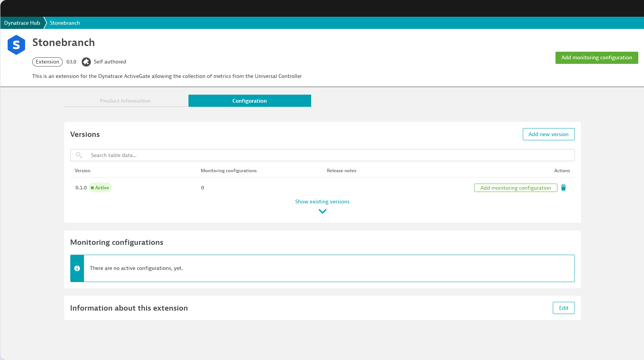The image size is (644, 360).
Task: Open the Product Information tab
Action: point(125,101)
